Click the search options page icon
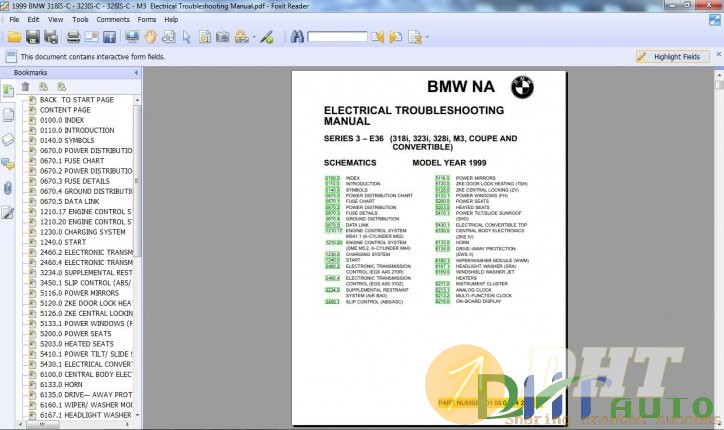The height and width of the screenshot is (430, 724). point(415,37)
